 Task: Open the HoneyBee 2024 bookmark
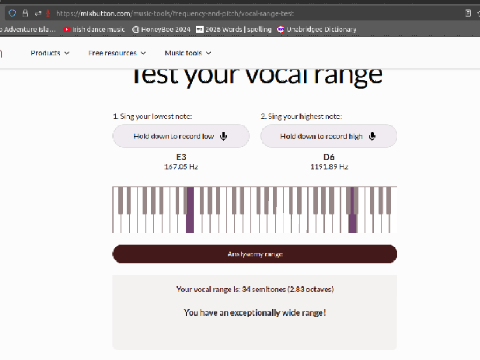pos(161,29)
